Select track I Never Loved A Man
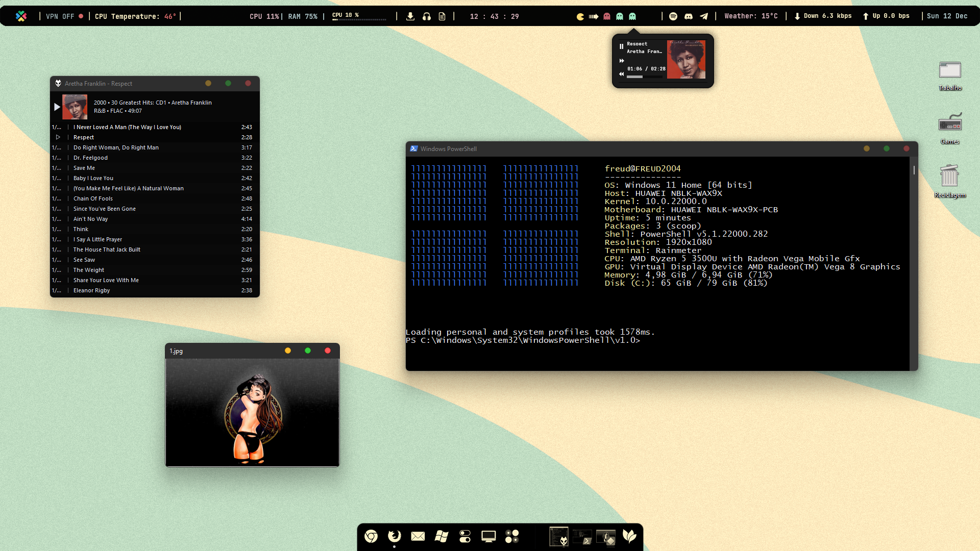The width and height of the screenshot is (980, 551). coord(155,127)
